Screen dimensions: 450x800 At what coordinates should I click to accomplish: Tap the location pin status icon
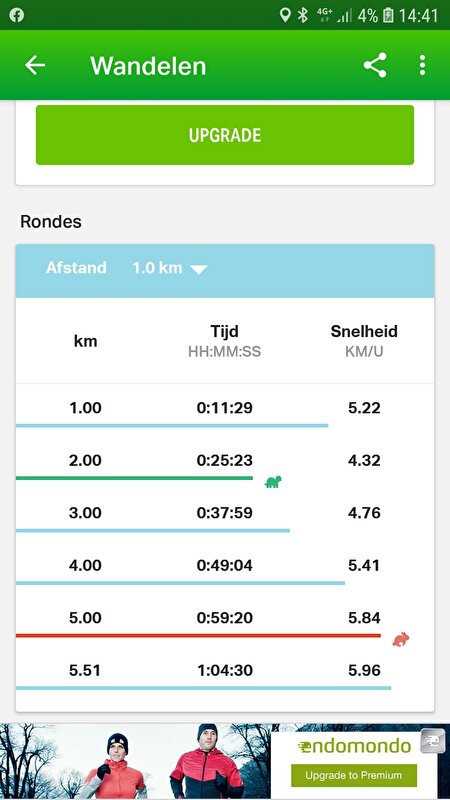click(285, 15)
